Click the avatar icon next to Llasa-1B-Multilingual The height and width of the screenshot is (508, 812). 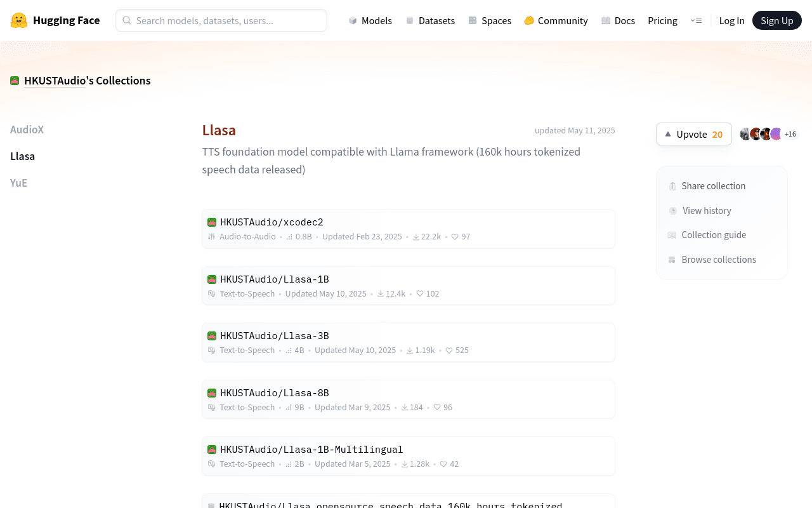click(x=212, y=450)
